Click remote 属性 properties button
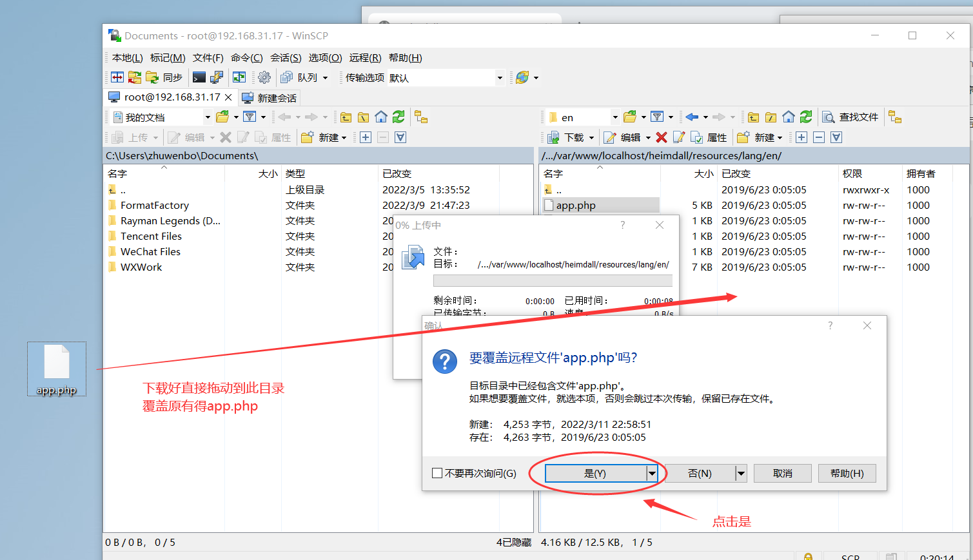Screen dimensions: 973x560 click(x=709, y=137)
